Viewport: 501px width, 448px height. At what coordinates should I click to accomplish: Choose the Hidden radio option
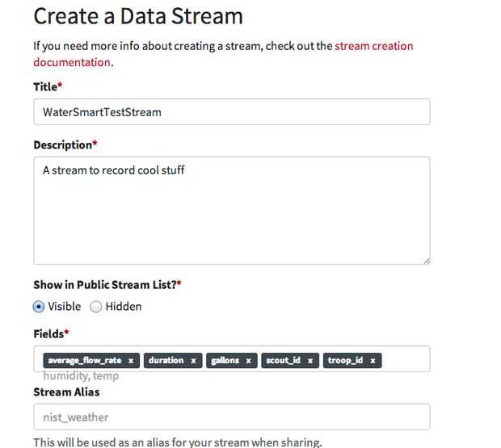[96, 307]
